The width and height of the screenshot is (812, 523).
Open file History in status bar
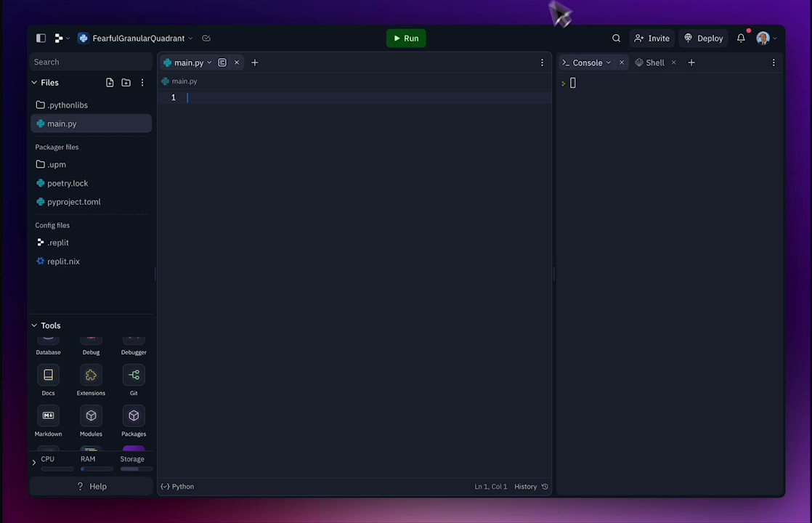click(532, 487)
